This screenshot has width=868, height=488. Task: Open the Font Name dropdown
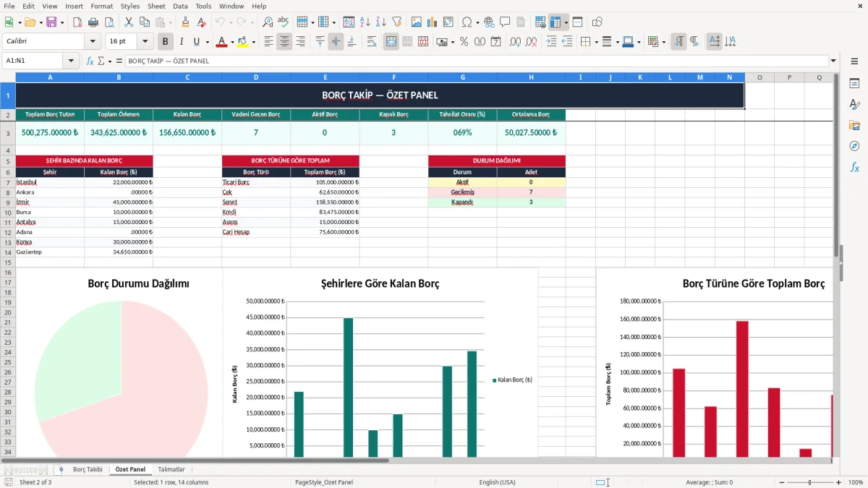click(93, 42)
